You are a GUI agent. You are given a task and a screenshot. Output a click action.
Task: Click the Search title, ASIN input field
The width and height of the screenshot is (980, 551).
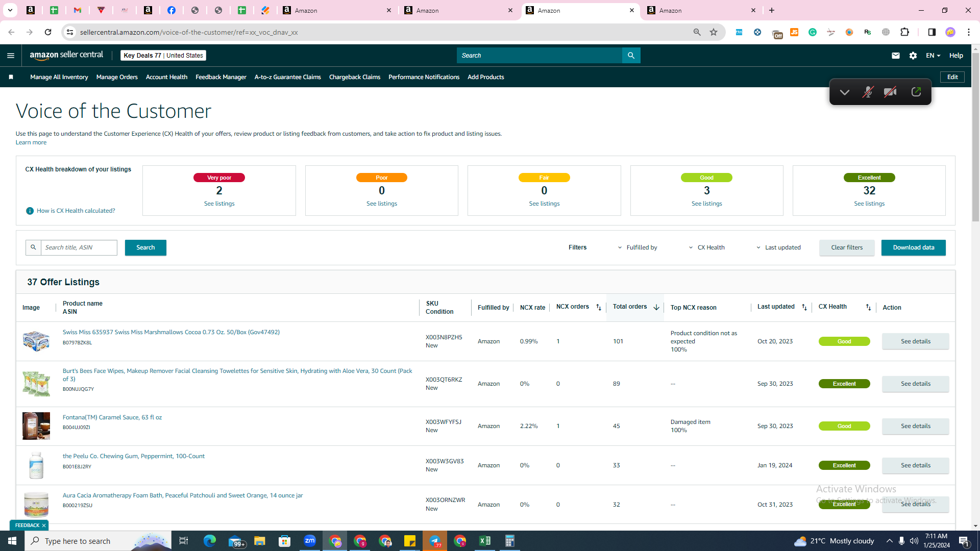[x=79, y=247]
